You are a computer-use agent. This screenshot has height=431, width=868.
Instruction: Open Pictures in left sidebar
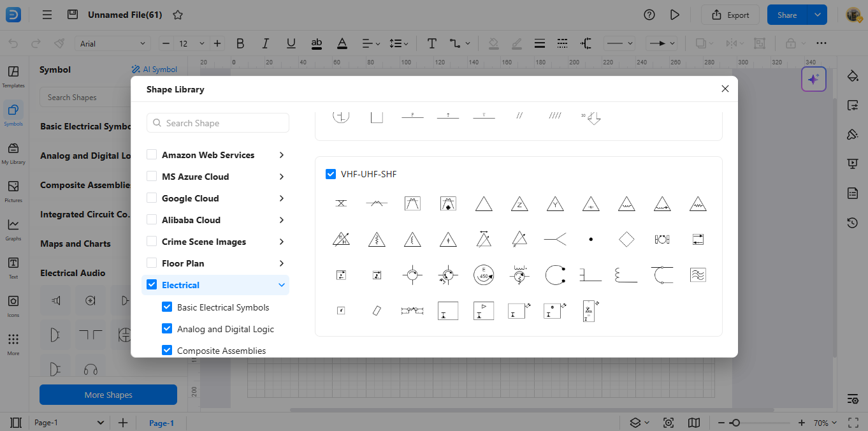(13, 191)
